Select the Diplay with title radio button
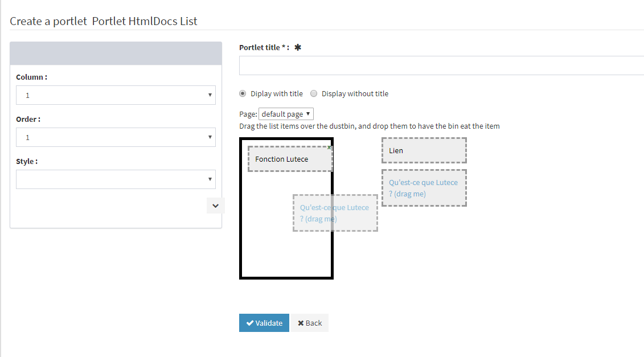644x357 pixels. click(x=243, y=93)
